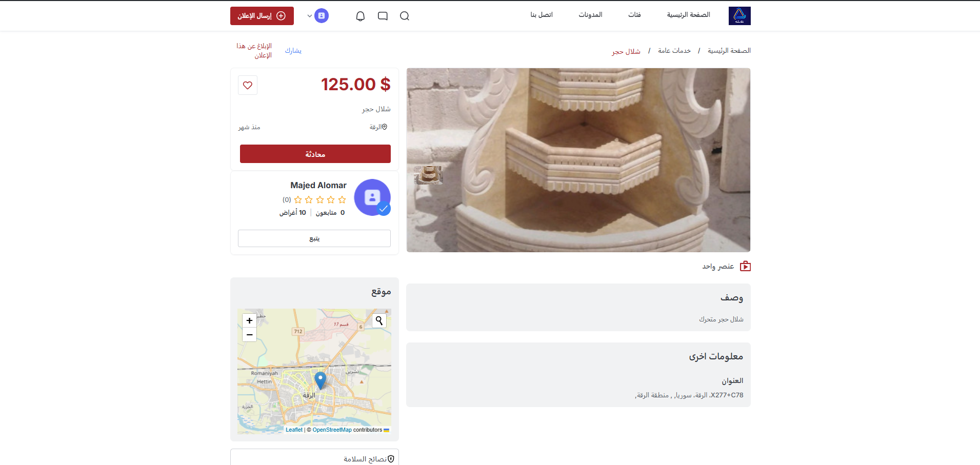Zoom in on the map

pyautogui.click(x=249, y=320)
